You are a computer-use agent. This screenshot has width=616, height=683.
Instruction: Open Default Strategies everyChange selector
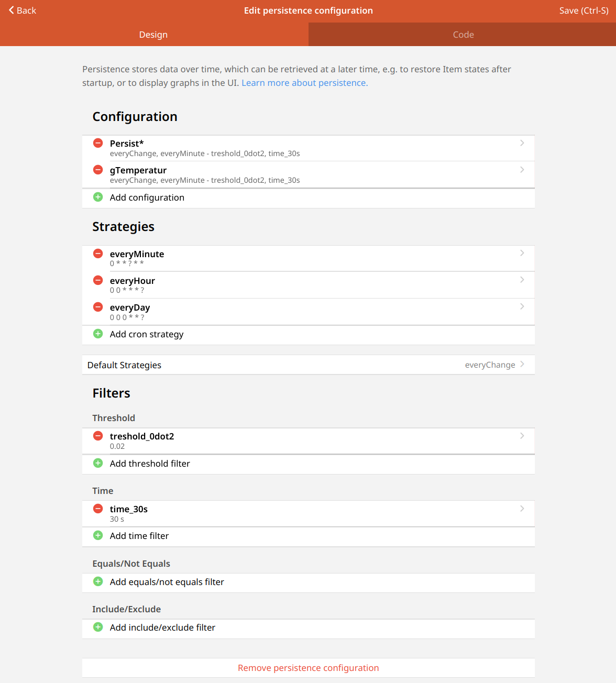pos(494,365)
